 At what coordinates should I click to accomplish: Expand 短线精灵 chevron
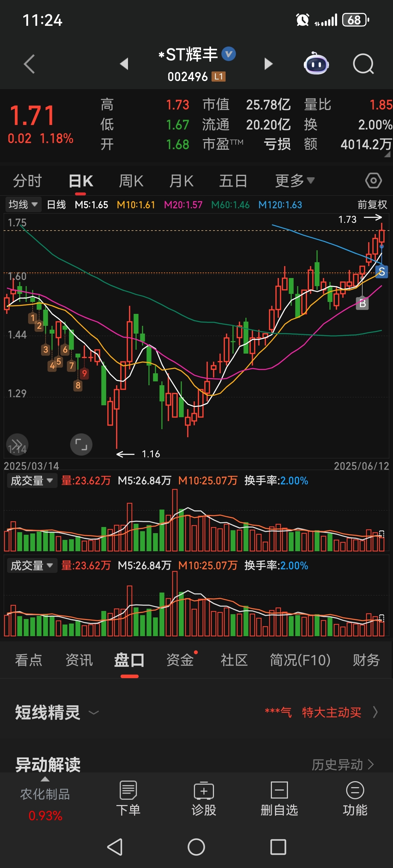[x=93, y=713]
